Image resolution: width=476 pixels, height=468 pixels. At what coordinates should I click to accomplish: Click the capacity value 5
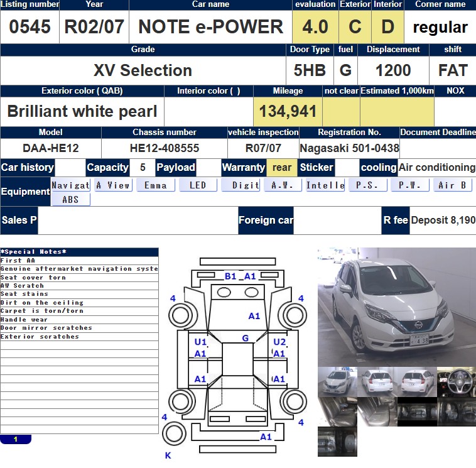pyautogui.click(x=143, y=167)
